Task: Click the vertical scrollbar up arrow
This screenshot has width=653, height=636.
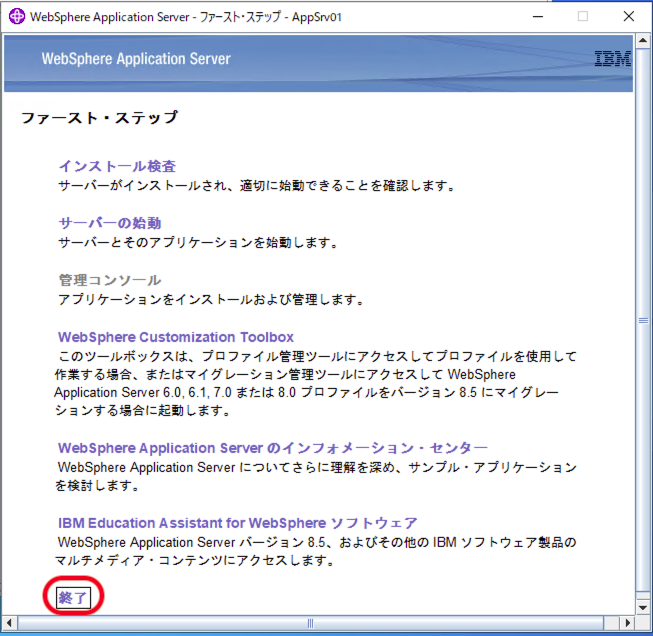Action: tap(643, 41)
